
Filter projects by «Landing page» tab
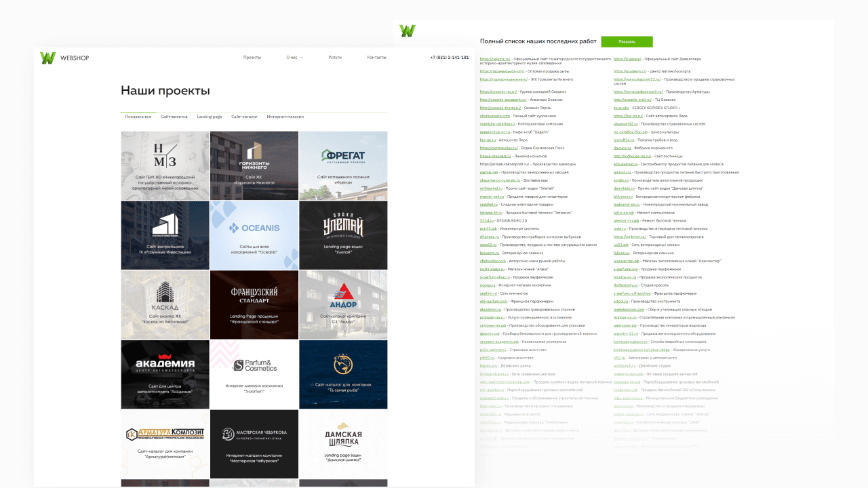[210, 117]
